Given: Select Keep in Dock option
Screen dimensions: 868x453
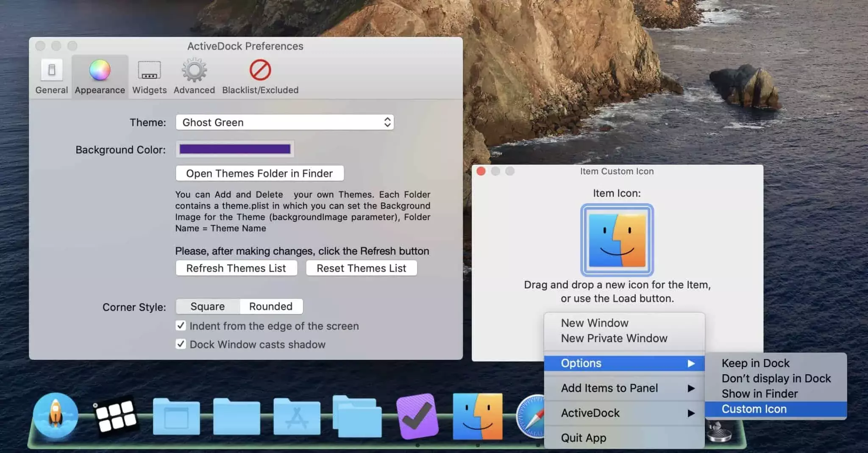Looking at the screenshot, I should pyautogui.click(x=776, y=363).
